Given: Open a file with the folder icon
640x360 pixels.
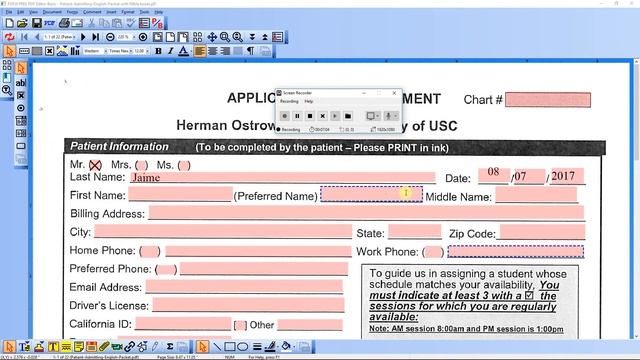Looking at the screenshot, I should [22, 23].
